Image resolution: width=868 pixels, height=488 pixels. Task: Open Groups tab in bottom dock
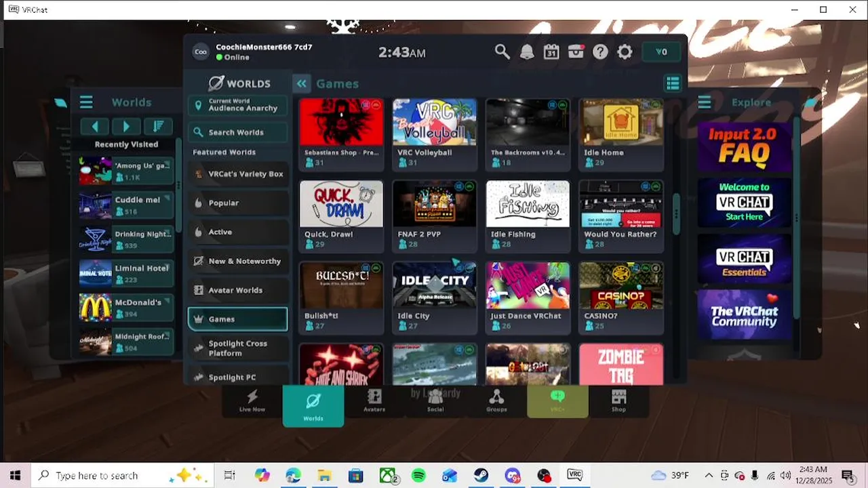[496, 401]
